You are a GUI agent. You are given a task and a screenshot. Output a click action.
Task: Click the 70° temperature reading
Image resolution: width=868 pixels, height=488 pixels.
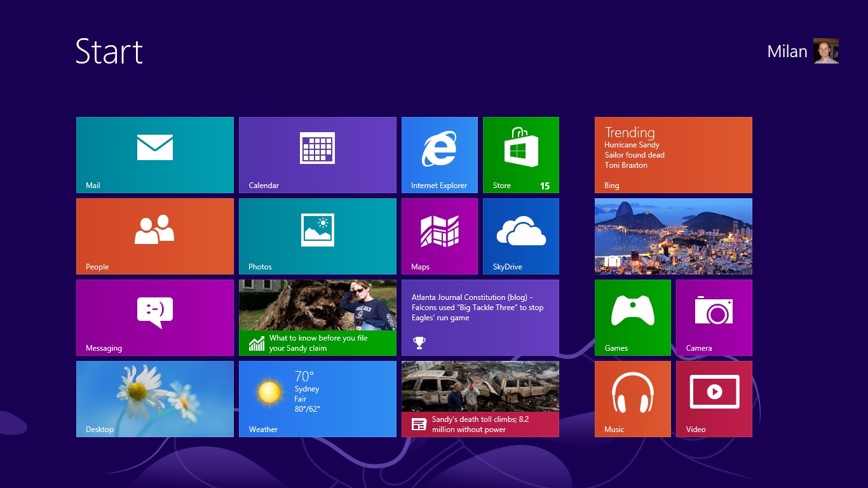click(304, 376)
